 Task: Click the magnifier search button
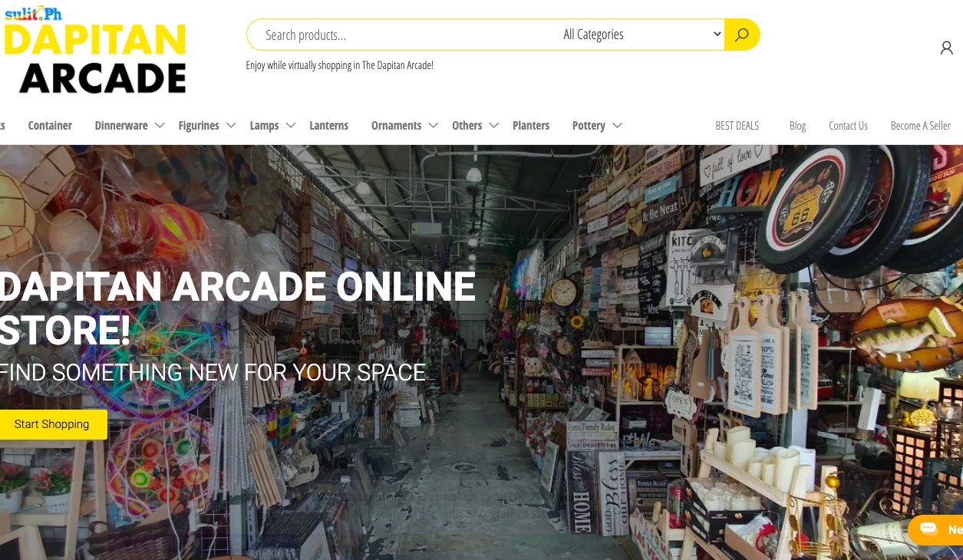tap(741, 35)
